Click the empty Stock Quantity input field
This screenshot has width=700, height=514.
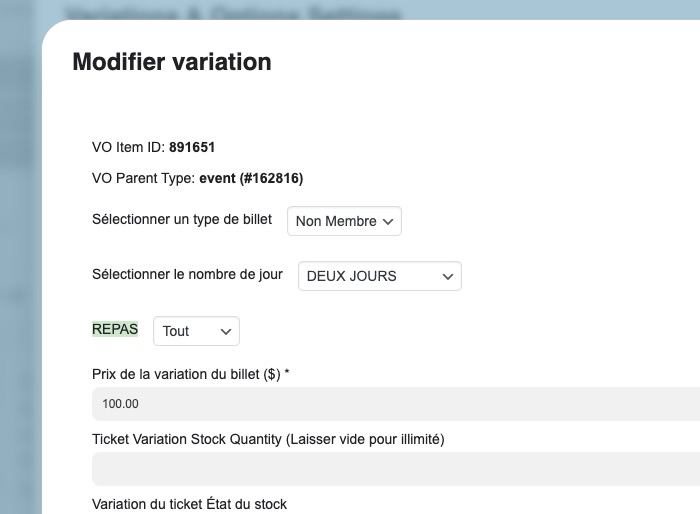395,469
